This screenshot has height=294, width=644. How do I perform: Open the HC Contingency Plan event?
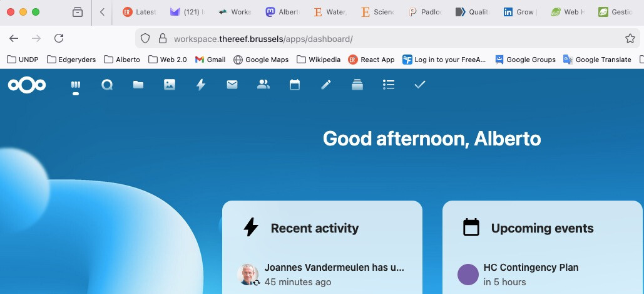click(531, 268)
